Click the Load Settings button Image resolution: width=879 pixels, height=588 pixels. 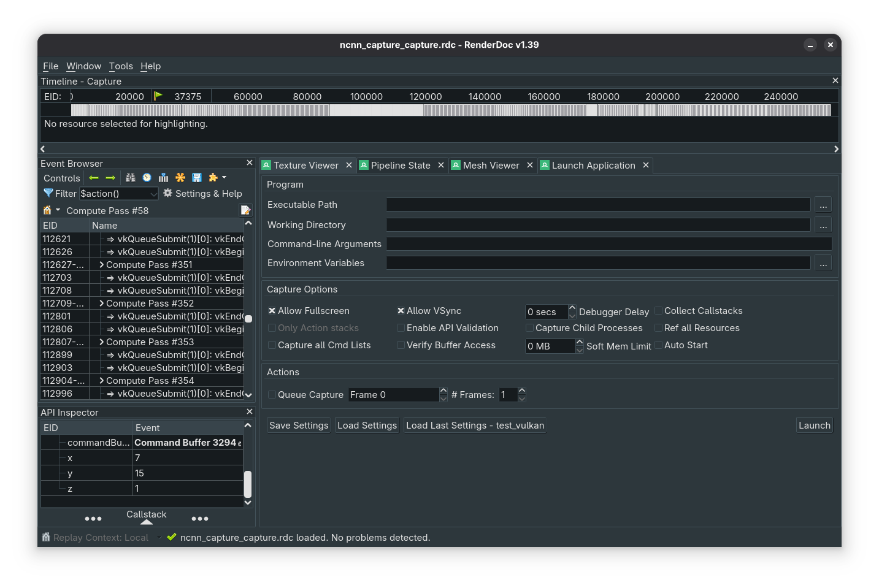[x=367, y=426]
